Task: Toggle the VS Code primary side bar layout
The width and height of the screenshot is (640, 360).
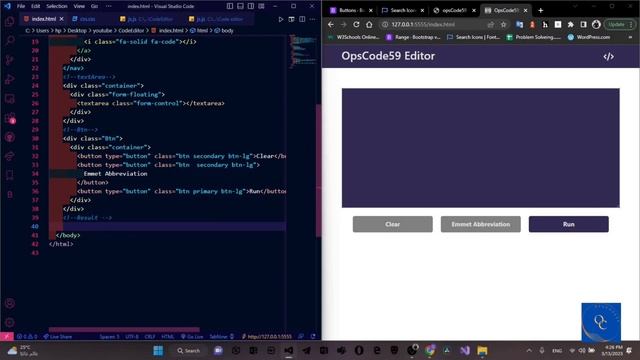Action: point(230,6)
